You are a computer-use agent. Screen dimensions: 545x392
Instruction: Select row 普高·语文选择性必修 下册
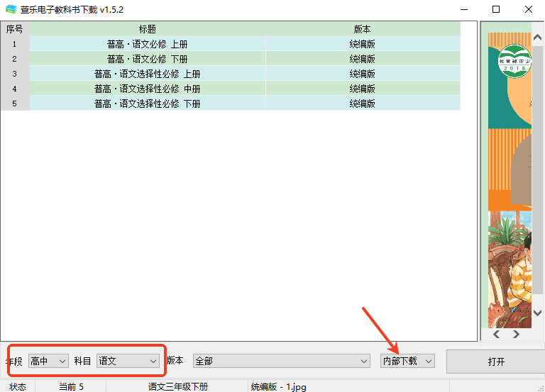pyautogui.click(x=148, y=103)
